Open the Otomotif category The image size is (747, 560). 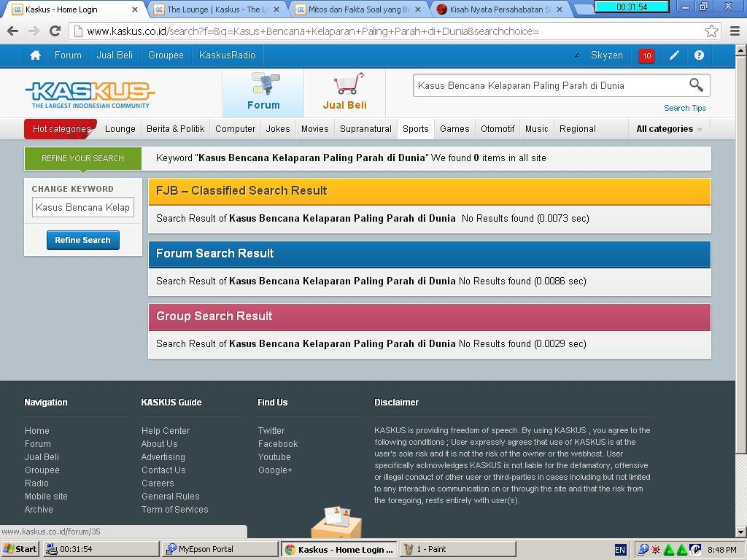point(498,129)
